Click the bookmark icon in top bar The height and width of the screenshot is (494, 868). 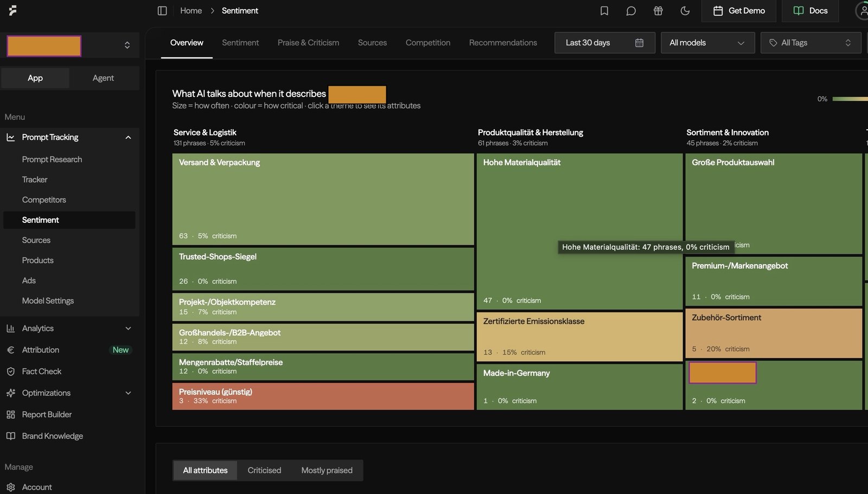click(604, 11)
